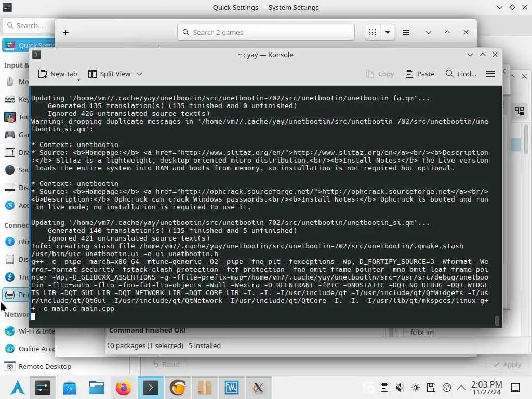Viewport: 532px width, 399px height.
Task: Click the Sound icon in Settings sidebar
Action: click(x=10, y=170)
